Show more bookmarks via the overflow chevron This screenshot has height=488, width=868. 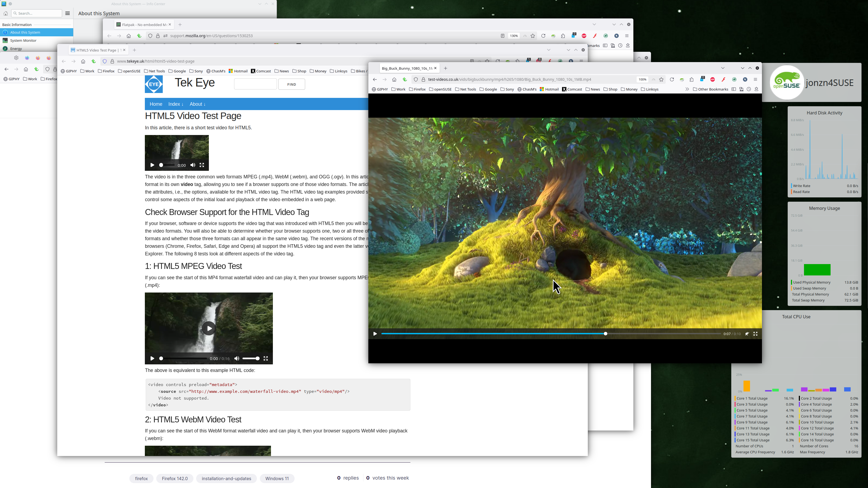687,89
